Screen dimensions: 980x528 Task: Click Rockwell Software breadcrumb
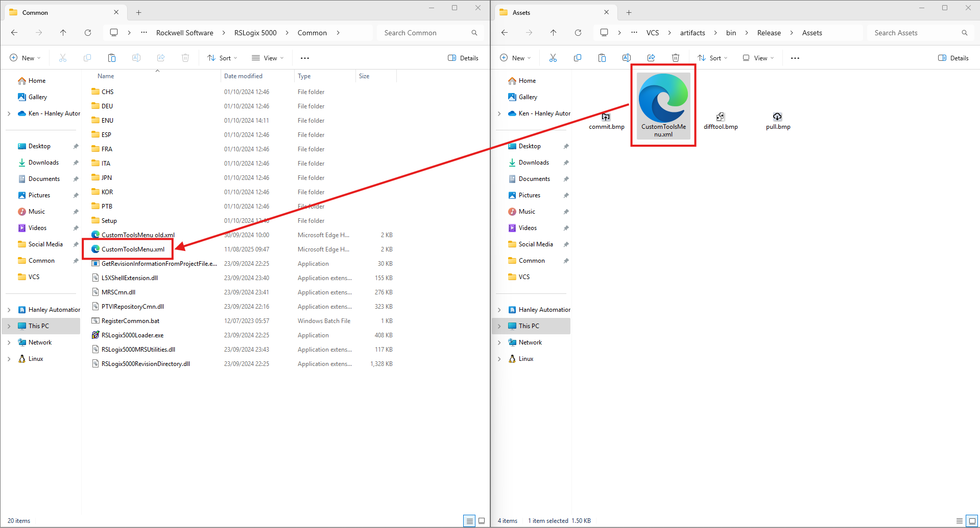click(185, 33)
